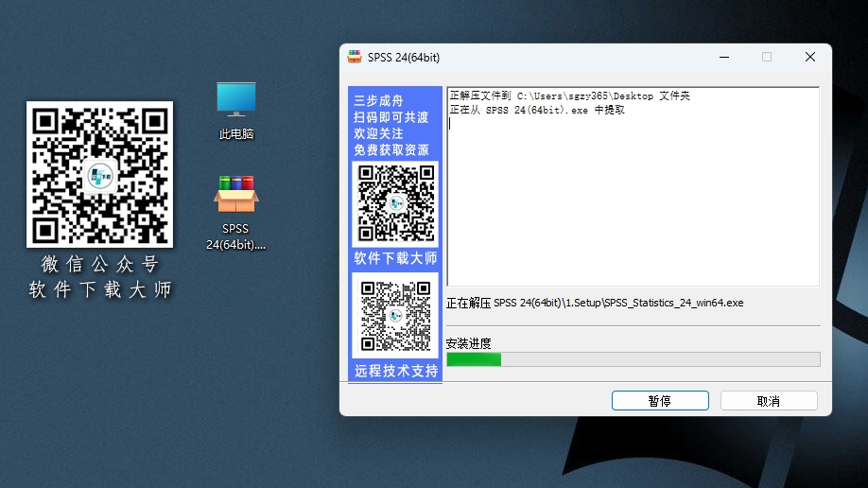The width and height of the screenshot is (868, 488).
Task: Click the 软件下载大师 caption in the dialog sidebar
Action: pyautogui.click(x=395, y=258)
